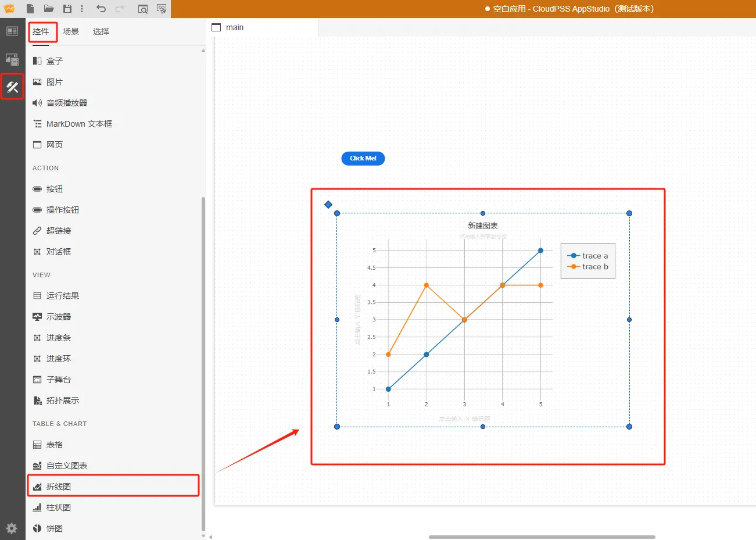Undo the last action
Viewport: 756px width, 540px height.
coord(101,9)
